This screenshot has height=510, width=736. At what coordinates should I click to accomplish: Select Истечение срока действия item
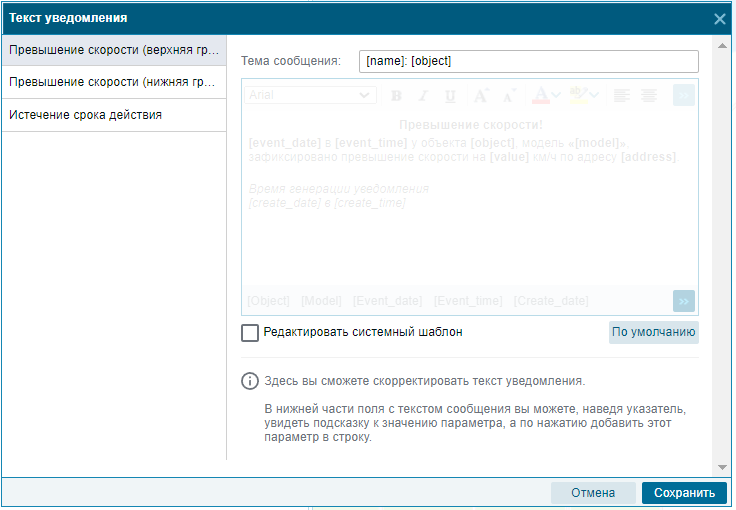(x=114, y=115)
